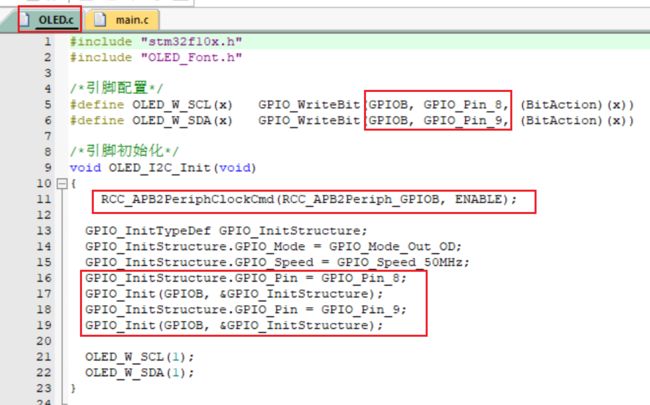Image resolution: width=650 pixels, height=405 pixels.
Task: Click RCC_APB2Periph_GPIOB argument on line 11
Action: (x=359, y=199)
